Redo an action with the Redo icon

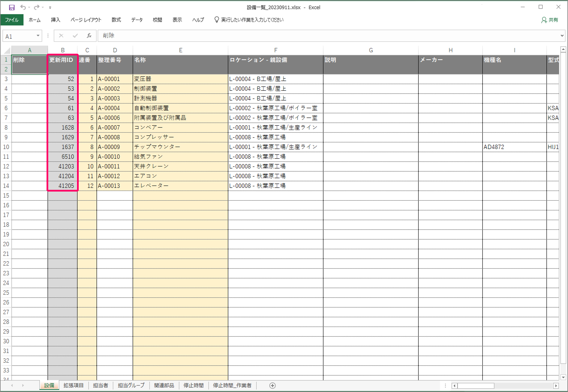pos(36,7)
